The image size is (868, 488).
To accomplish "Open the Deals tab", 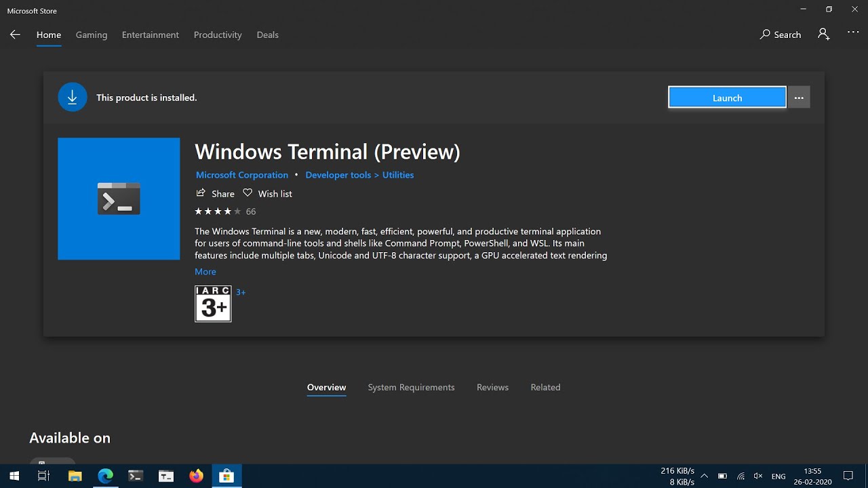I will [268, 35].
